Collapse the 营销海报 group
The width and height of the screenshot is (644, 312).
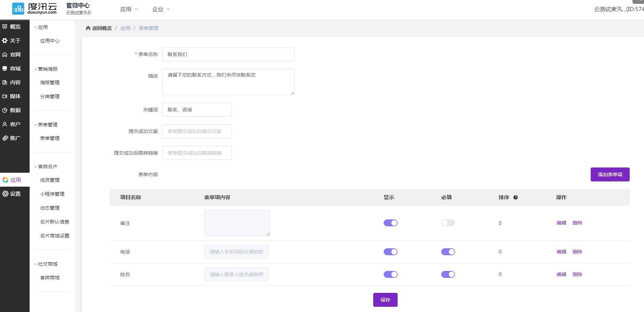(x=46, y=69)
